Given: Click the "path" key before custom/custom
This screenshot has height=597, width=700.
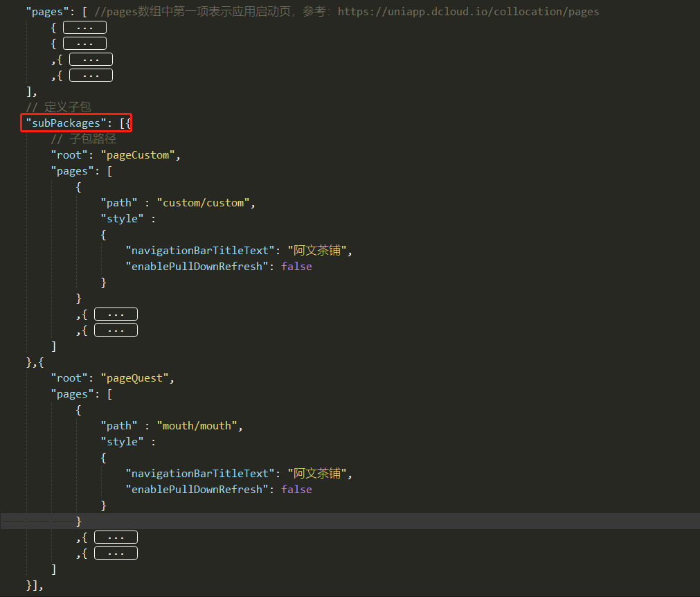Looking at the screenshot, I should pyautogui.click(x=119, y=203).
